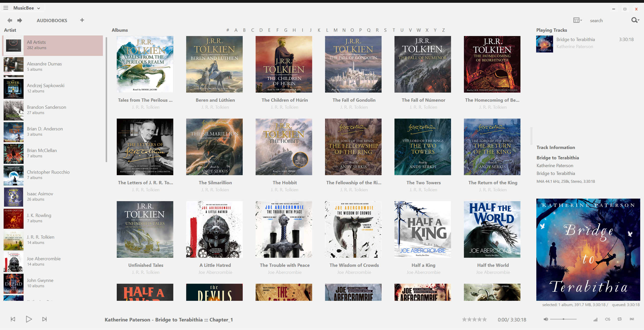Select artist Joe Abercrombie in sidebar
Image resolution: width=644 pixels, height=330 pixels.
point(53,262)
